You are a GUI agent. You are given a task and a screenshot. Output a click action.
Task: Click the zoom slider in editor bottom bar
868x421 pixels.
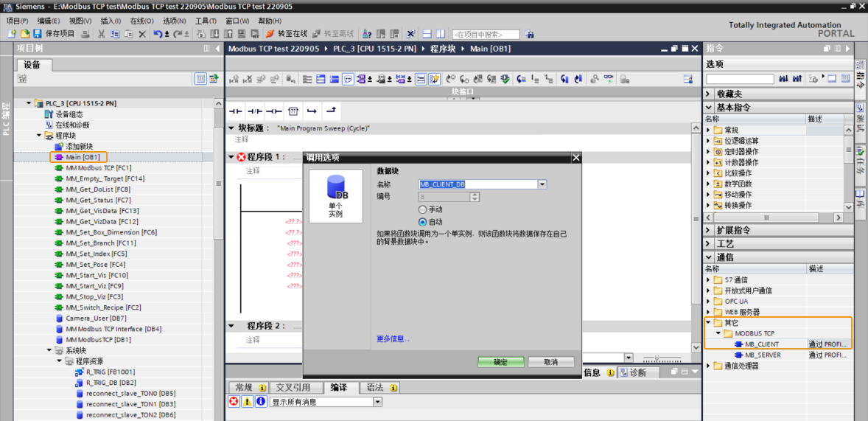657,358
